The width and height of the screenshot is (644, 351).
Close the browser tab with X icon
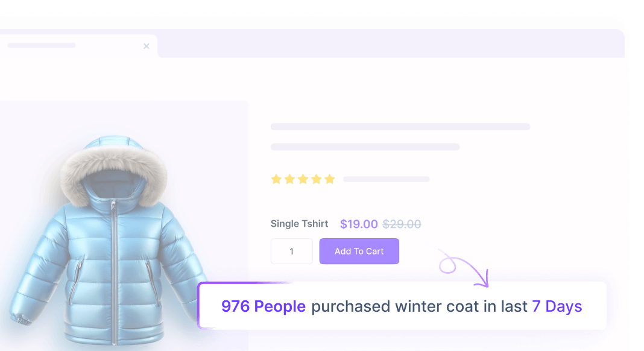(x=146, y=46)
